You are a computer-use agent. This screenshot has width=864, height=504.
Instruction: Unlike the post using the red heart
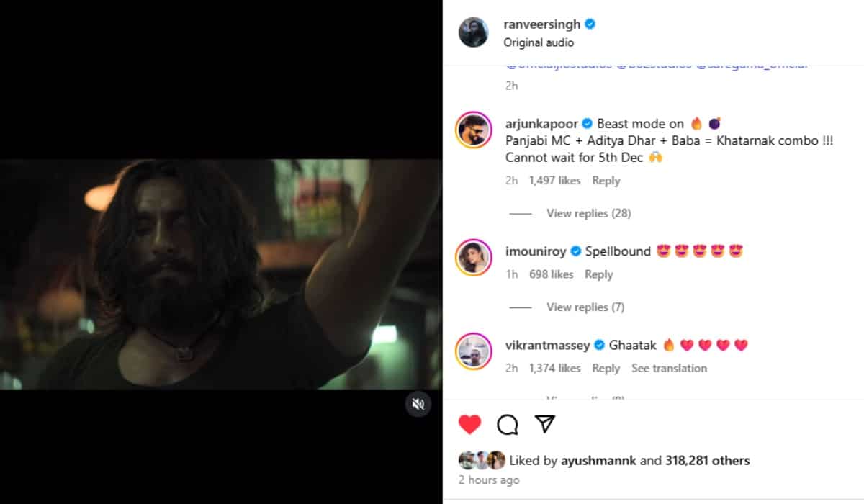tap(469, 425)
